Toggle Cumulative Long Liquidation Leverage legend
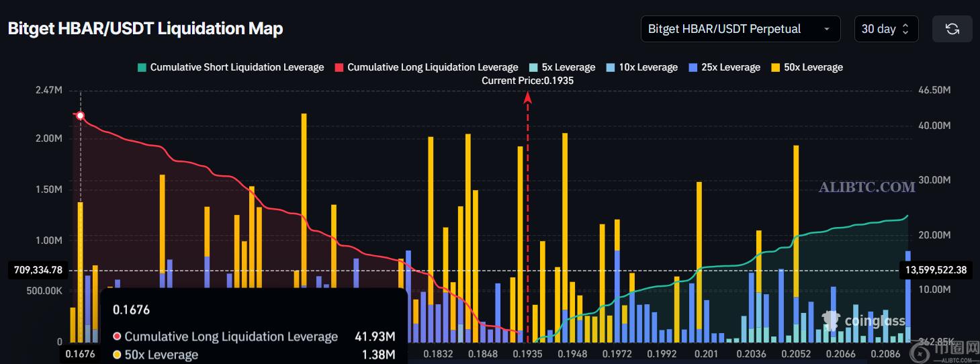 click(x=432, y=67)
